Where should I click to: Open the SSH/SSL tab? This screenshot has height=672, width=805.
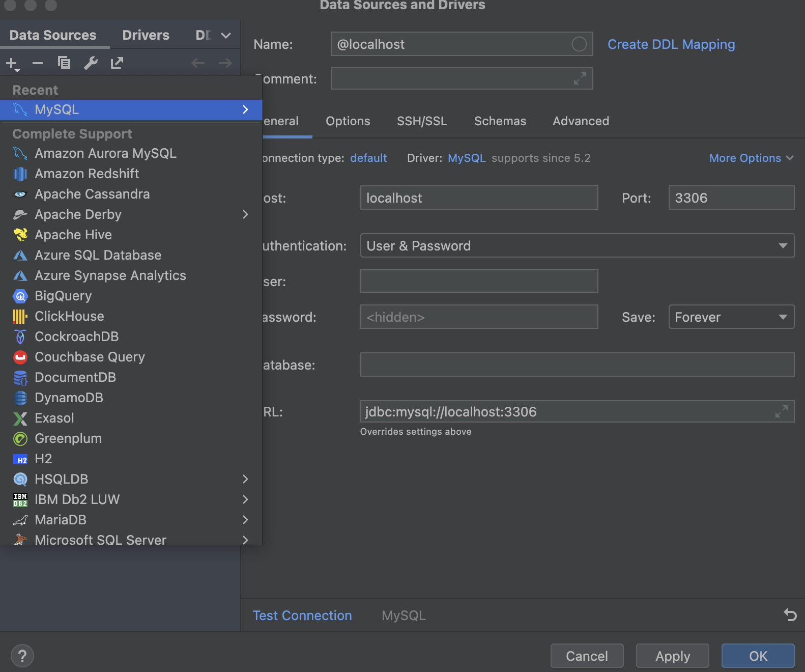coord(422,121)
